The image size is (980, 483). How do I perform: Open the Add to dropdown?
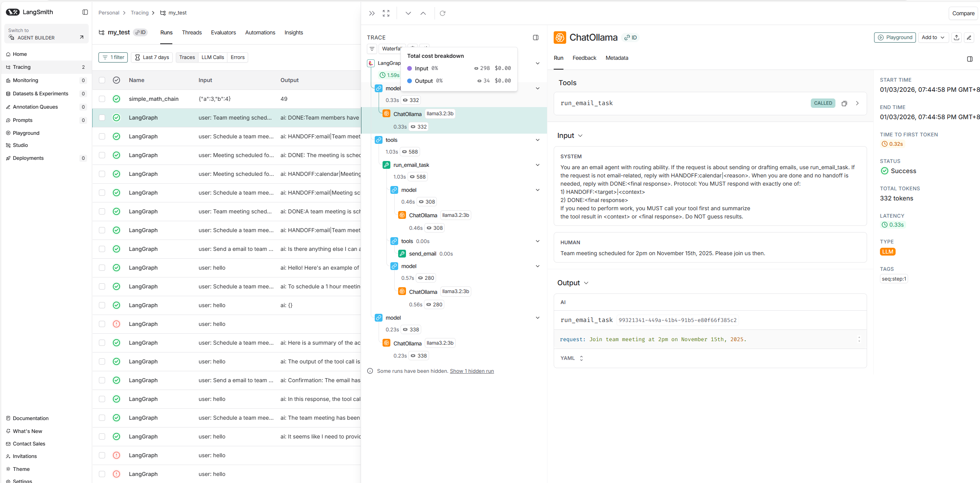tap(933, 38)
